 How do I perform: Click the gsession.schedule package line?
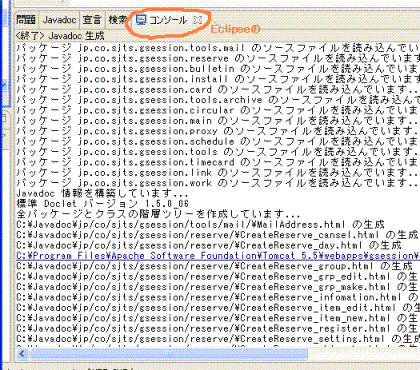(217, 141)
